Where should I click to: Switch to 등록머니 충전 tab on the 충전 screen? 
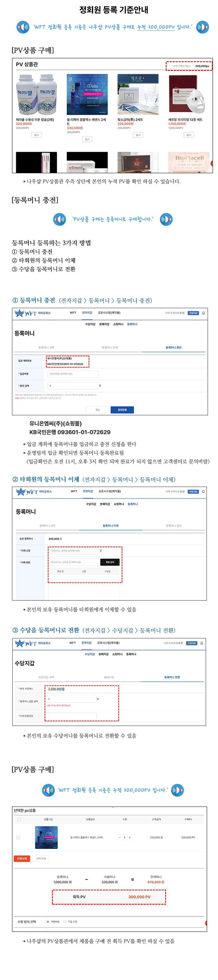[174, 348]
